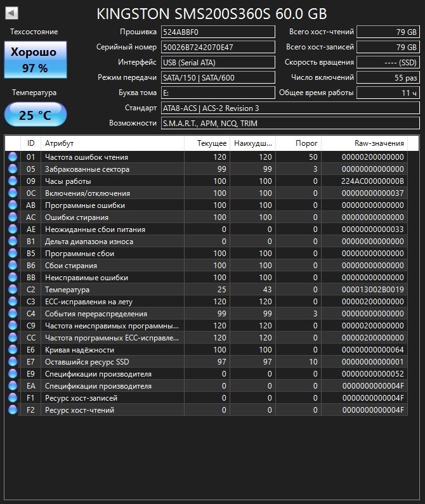Click the ID cell BB
The width and height of the screenshot is (425, 504).
click(31, 278)
